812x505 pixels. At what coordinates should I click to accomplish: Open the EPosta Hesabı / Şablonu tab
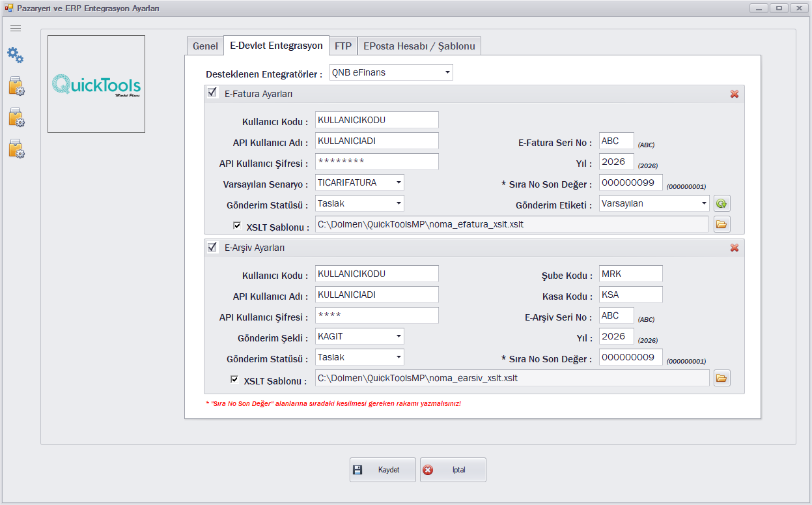pyautogui.click(x=419, y=46)
